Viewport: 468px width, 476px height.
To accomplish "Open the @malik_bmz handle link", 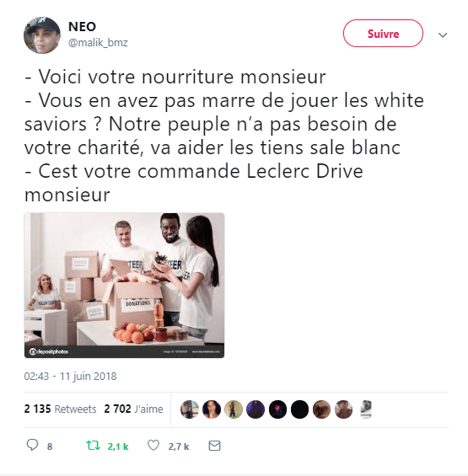I will click(x=98, y=43).
